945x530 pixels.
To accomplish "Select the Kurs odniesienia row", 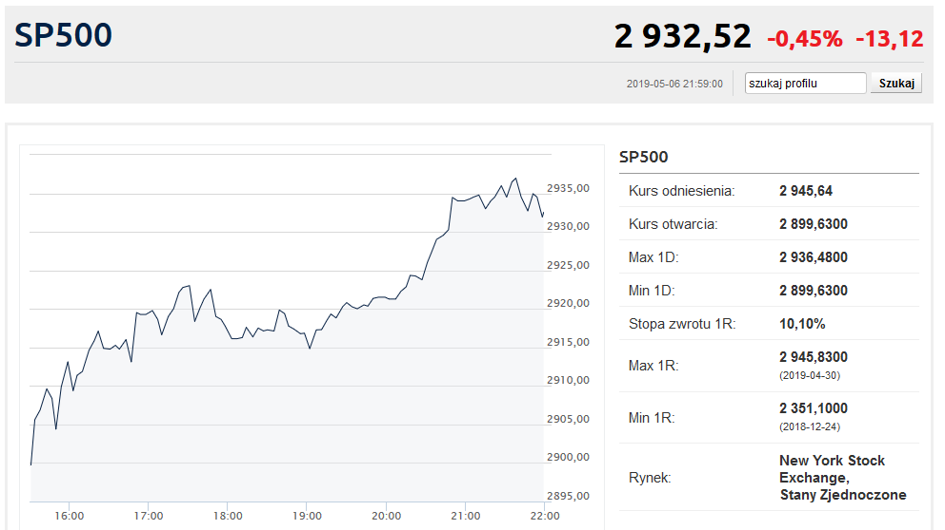I will point(769,191).
